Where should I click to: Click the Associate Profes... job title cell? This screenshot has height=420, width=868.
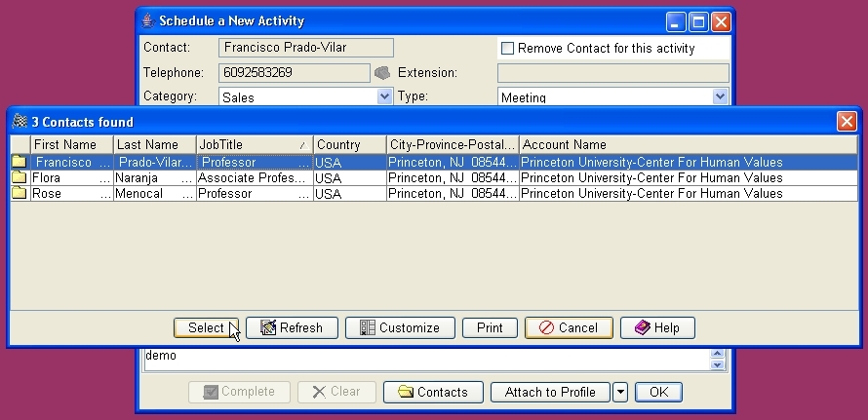click(x=255, y=177)
